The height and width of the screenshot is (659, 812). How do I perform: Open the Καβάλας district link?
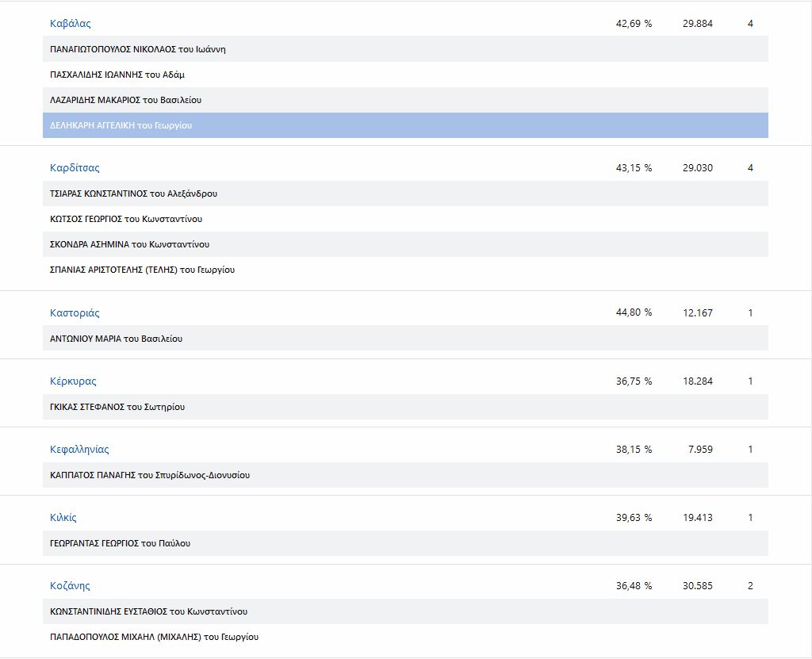[71, 24]
